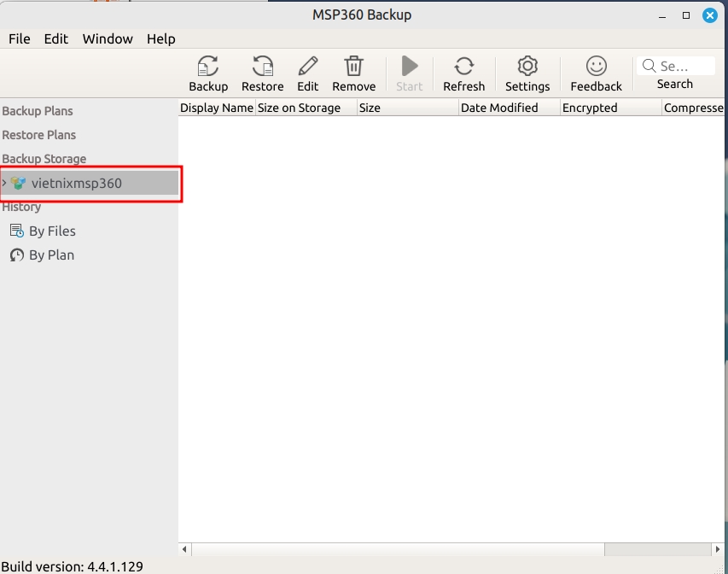Click the vietnixmsp360 storage cubes icon
728x574 pixels.
click(19, 183)
